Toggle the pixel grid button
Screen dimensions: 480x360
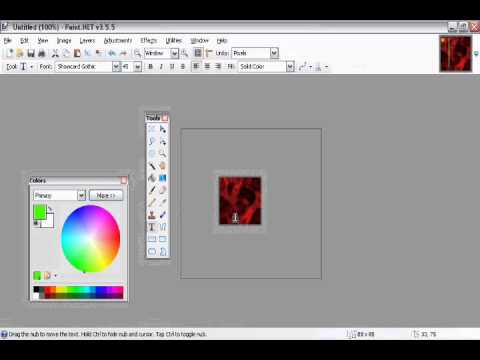tap(198, 53)
